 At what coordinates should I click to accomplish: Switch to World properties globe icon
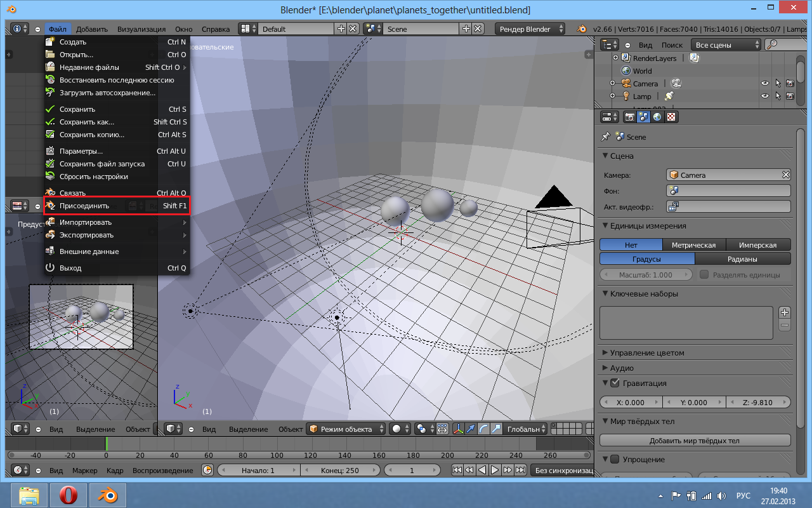point(657,117)
